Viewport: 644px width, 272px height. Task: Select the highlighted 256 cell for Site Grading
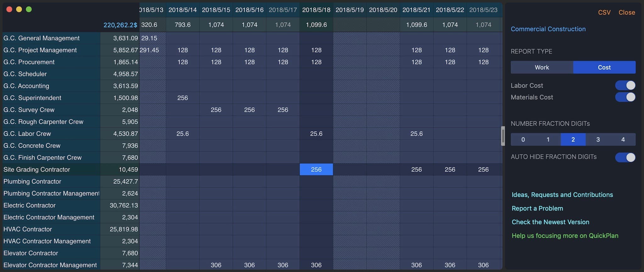pyautogui.click(x=316, y=170)
